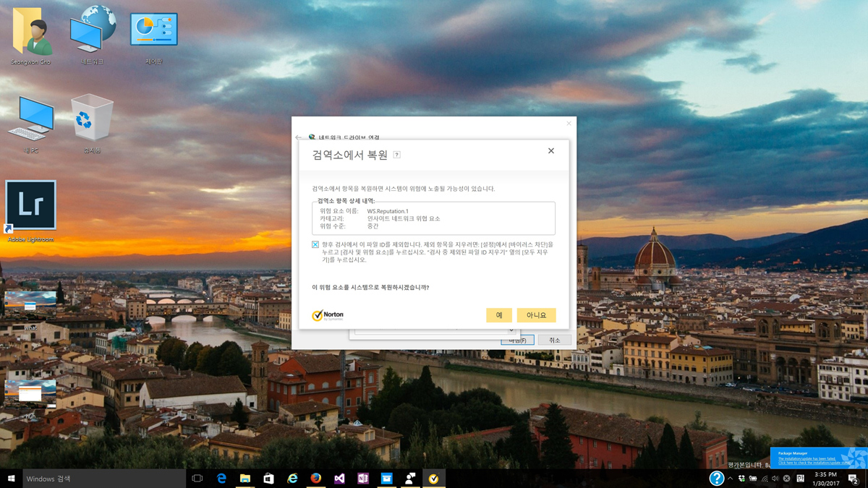Image resolution: width=868 pixels, height=488 pixels.
Task: Open Visual Studio from the taskbar
Action: click(339, 479)
